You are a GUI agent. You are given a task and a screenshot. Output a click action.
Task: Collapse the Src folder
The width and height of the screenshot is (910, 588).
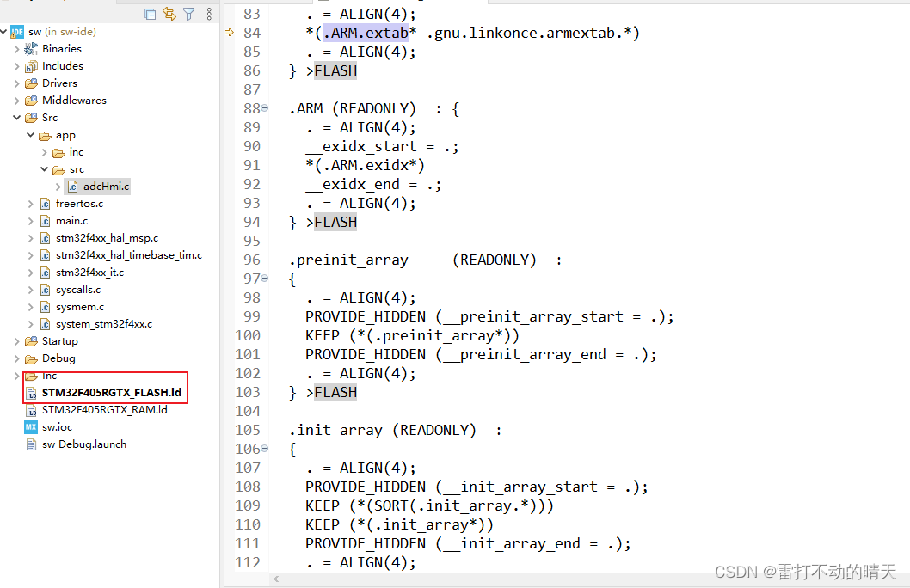click(17, 117)
